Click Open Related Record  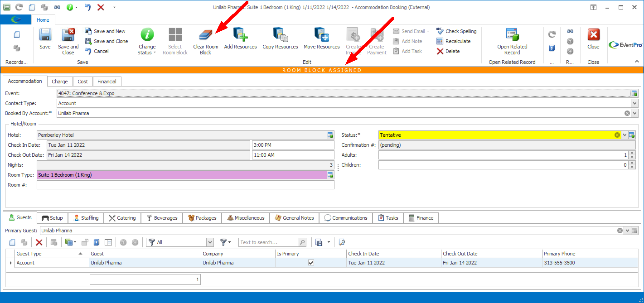[512, 42]
